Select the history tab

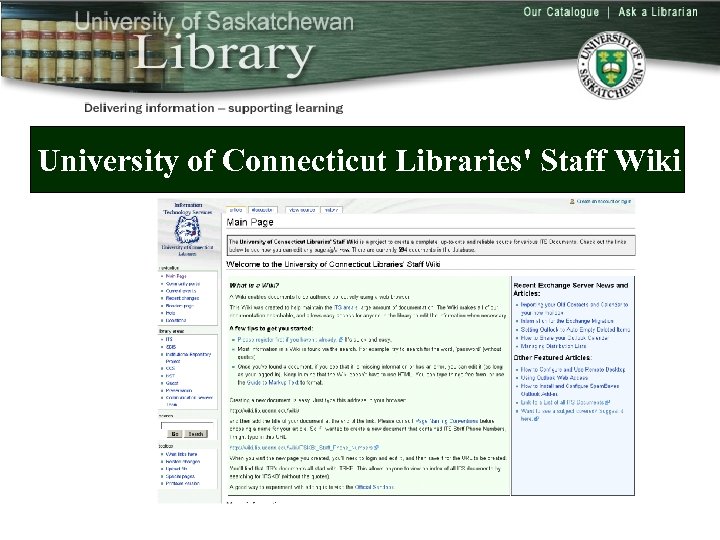point(331,210)
